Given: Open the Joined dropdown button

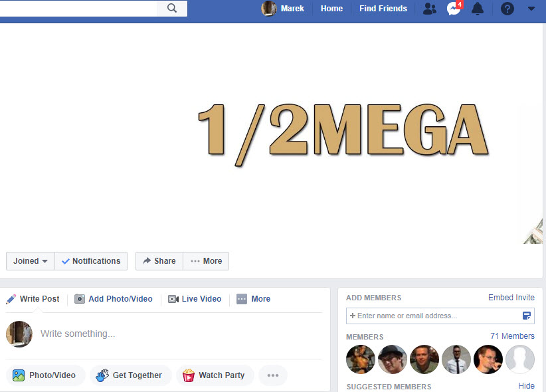Looking at the screenshot, I should click(x=31, y=261).
